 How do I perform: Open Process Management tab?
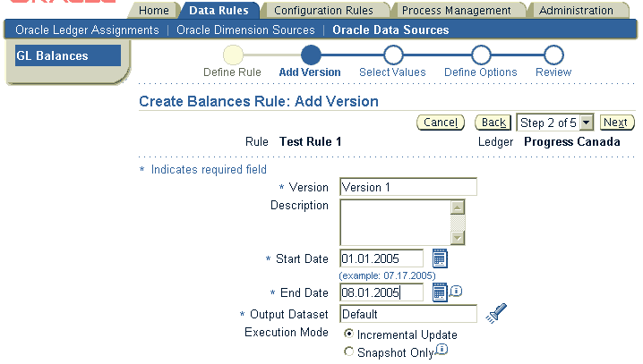[457, 10]
